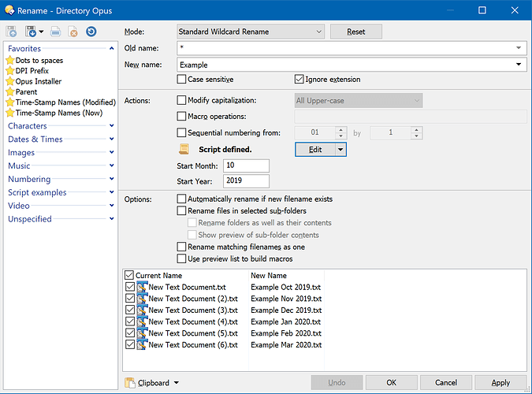Open the Edit button dropdown arrow
The image size is (532, 394).
click(x=340, y=149)
